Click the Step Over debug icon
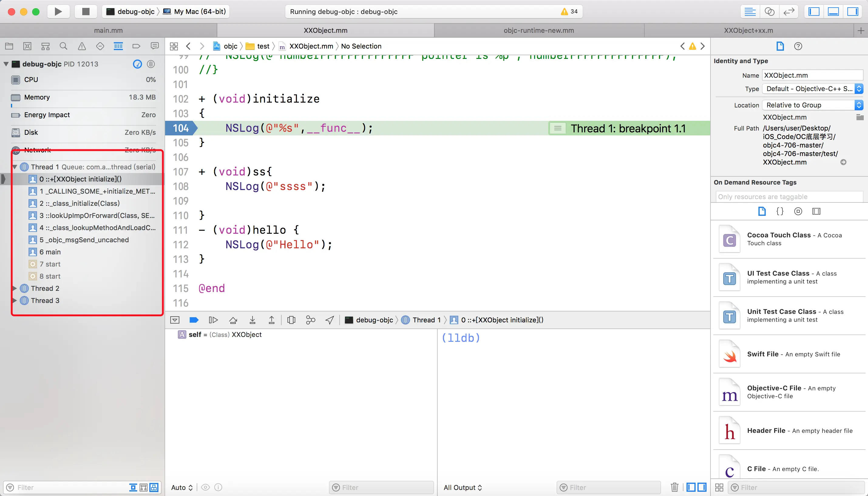The width and height of the screenshot is (868, 496). pyautogui.click(x=233, y=320)
